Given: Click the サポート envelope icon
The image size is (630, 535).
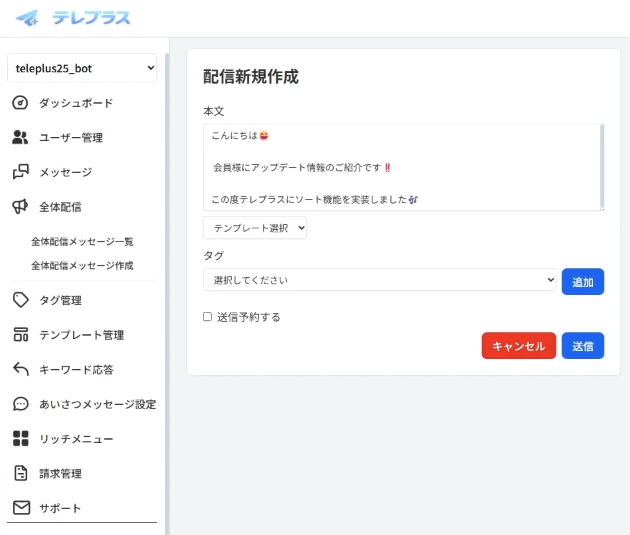Looking at the screenshot, I should 21,508.
